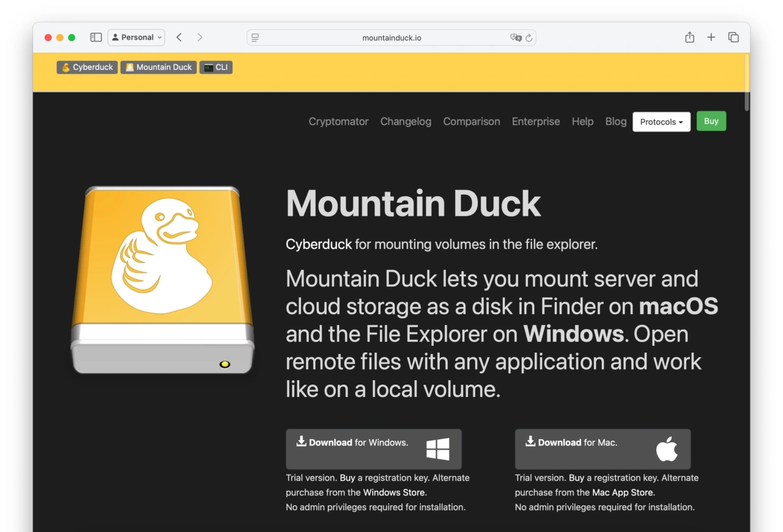Open the Changelog navigation item

tap(406, 122)
